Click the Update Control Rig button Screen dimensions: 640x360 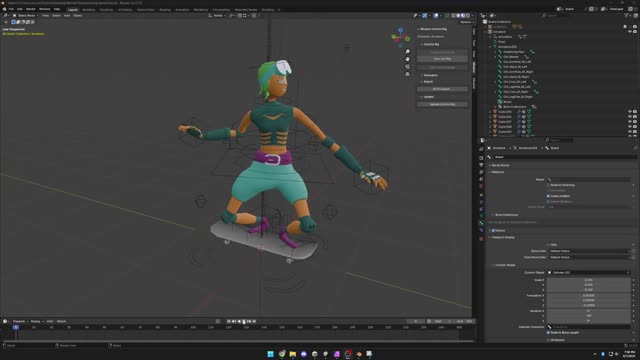442,104
